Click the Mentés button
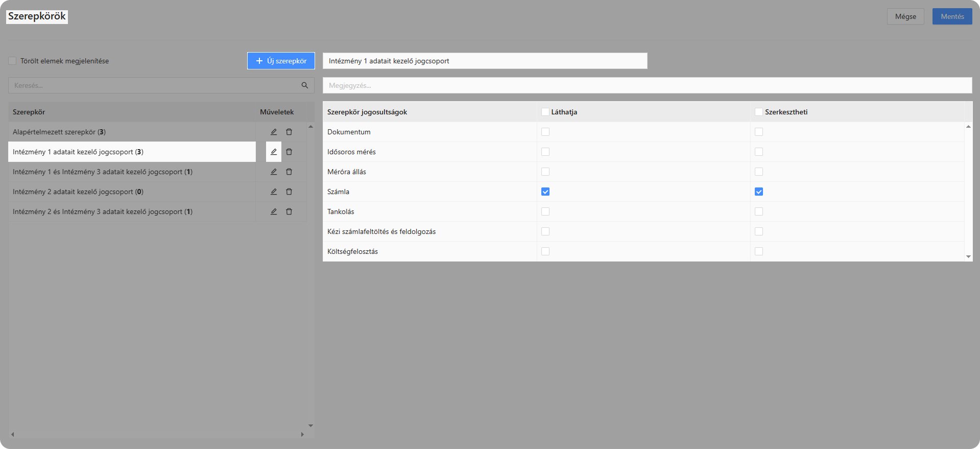The width and height of the screenshot is (980, 449). pos(952,16)
